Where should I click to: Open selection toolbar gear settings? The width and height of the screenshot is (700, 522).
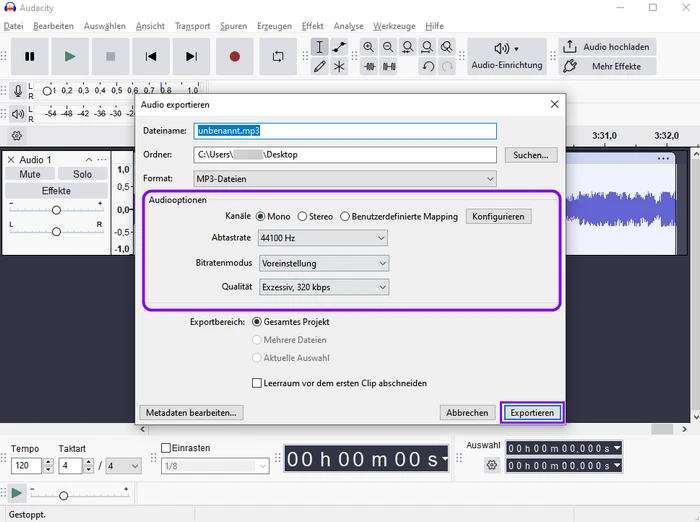[x=492, y=465]
